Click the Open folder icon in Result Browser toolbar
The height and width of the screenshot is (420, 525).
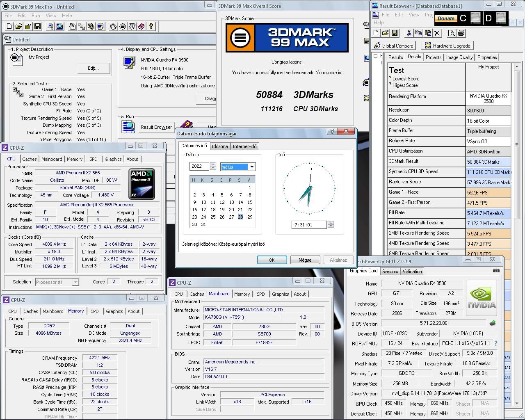click(385, 33)
